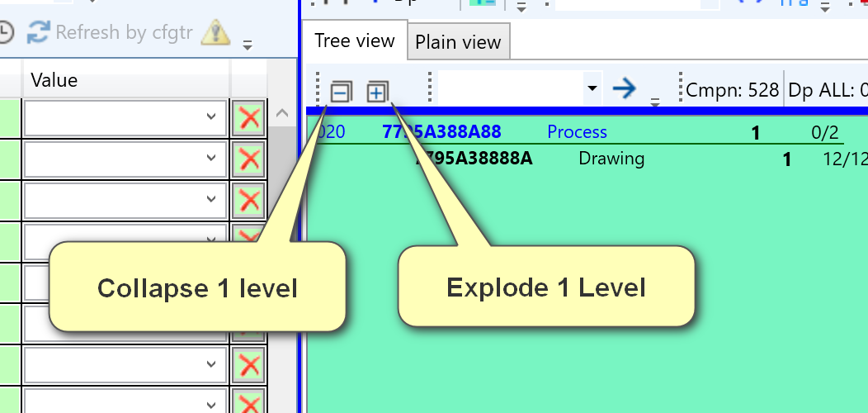Image resolution: width=868 pixels, height=413 pixels.
Task: Click the blue go arrow in tree toolbar
Action: point(625,88)
